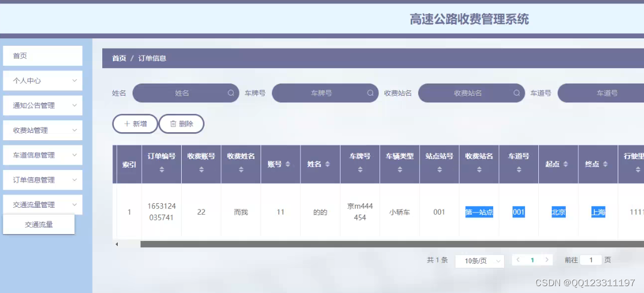Click the 姓名 search input
Viewport: 644px width, 293px height.
pos(186,93)
